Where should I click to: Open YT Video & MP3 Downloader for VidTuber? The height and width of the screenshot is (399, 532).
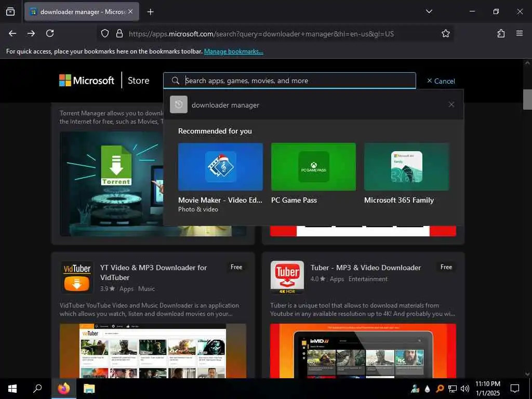153,272
